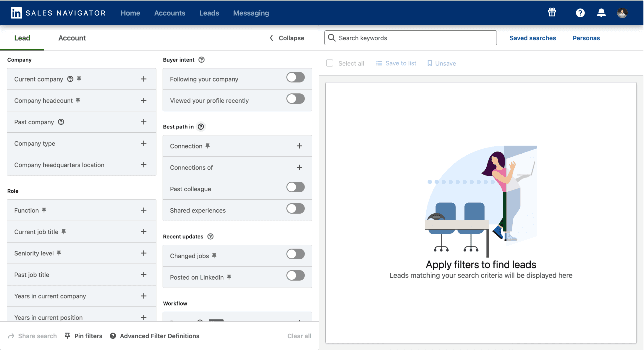Open the Leads menu item
Screen dimensions: 644x350
click(209, 13)
